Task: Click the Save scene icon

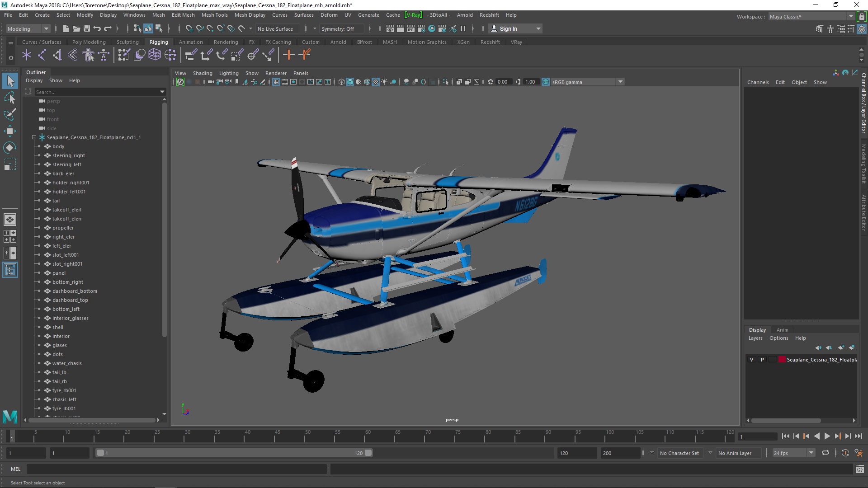Action: coord(87,28)
